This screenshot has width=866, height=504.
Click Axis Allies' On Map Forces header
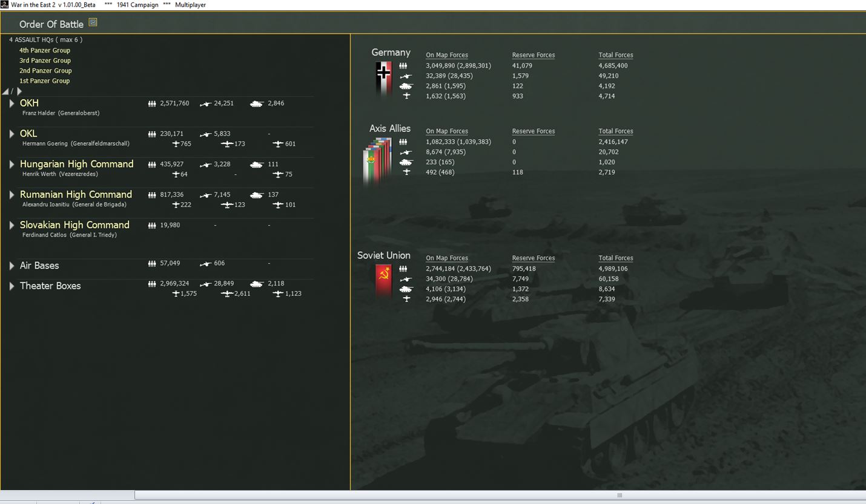(447, 131)
